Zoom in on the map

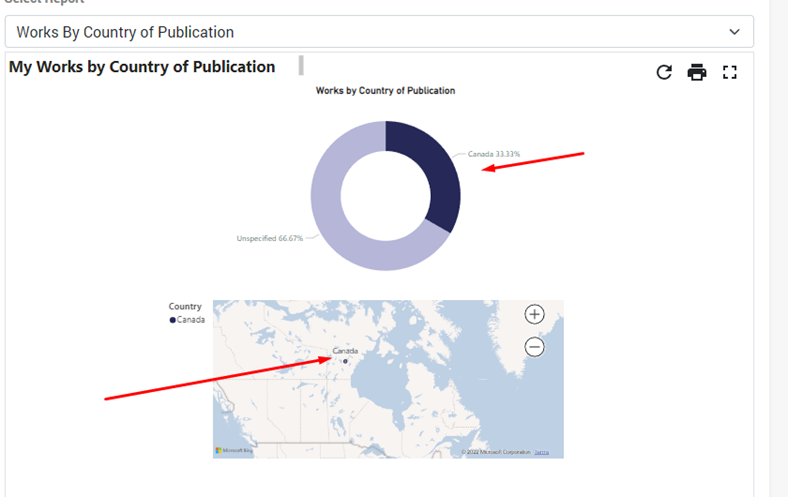click(x=535, y=314)
